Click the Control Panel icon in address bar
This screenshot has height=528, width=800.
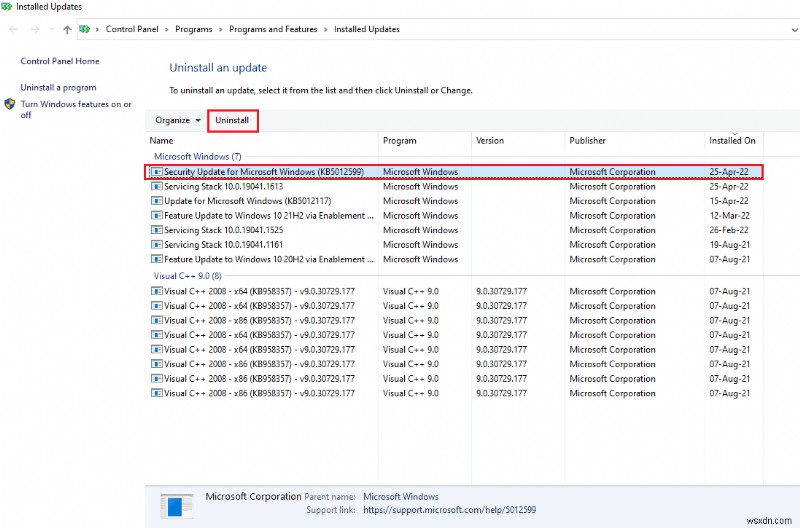85,29
